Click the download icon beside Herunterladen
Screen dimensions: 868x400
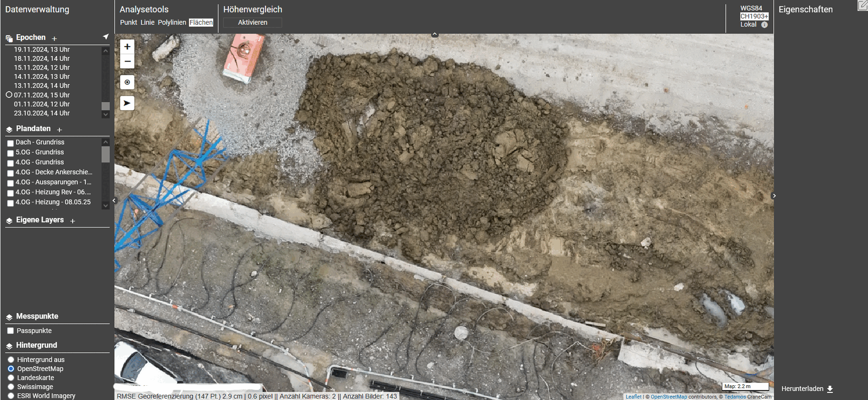pyautogui.click(x=830, y=389)
